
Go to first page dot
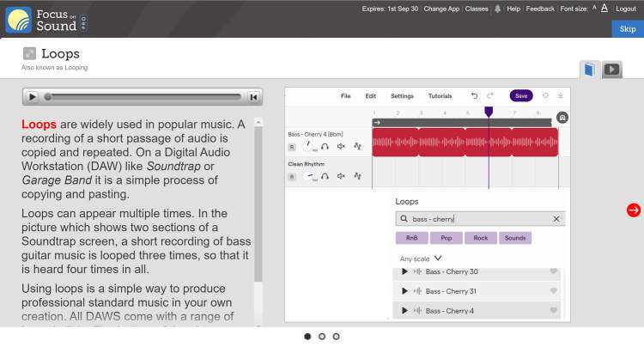tap(307, 337)
